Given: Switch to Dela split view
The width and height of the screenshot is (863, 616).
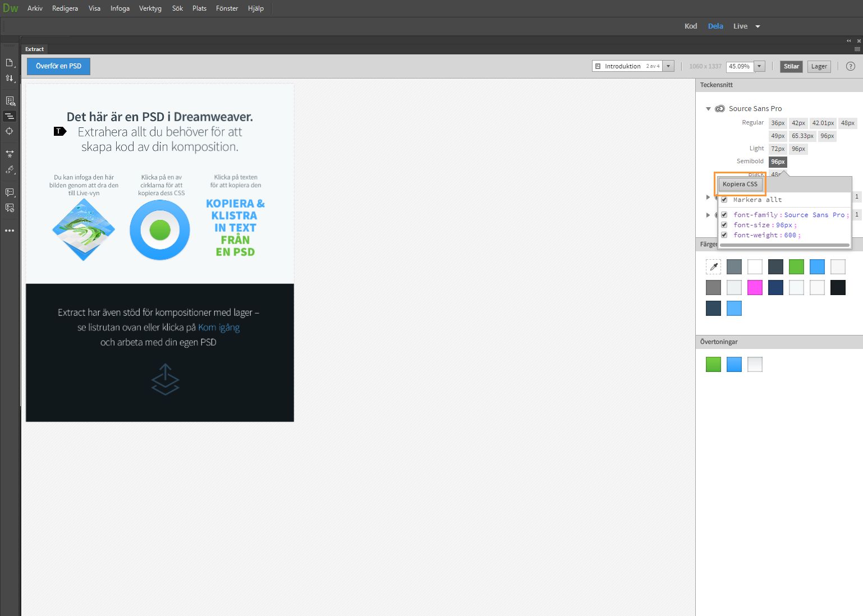Looking at the screenshot, I should click(x=715, y=26).
